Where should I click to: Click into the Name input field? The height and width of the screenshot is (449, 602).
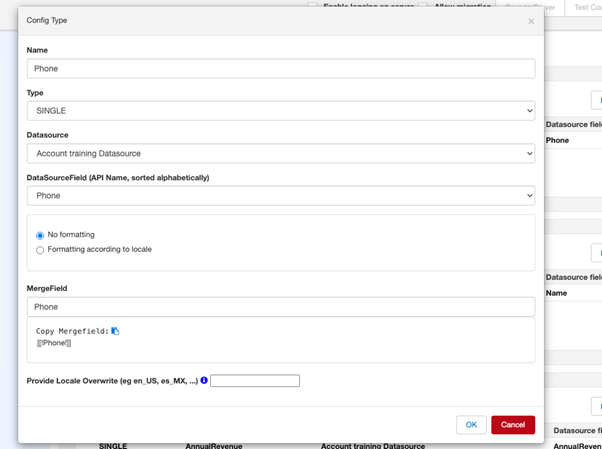pyautogui.click(x=280, y=69)
